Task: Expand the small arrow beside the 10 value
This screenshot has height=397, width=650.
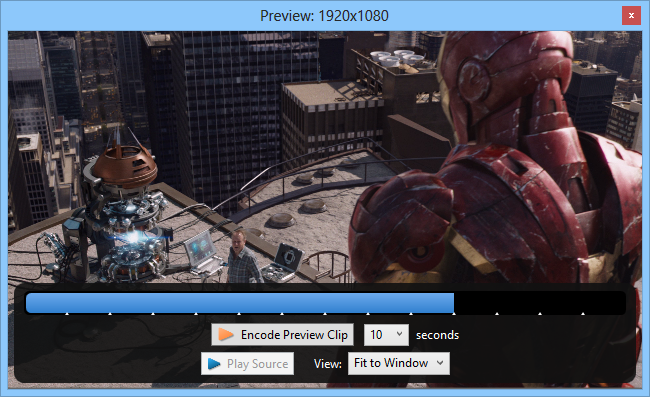Action: (x=400, y=334)
